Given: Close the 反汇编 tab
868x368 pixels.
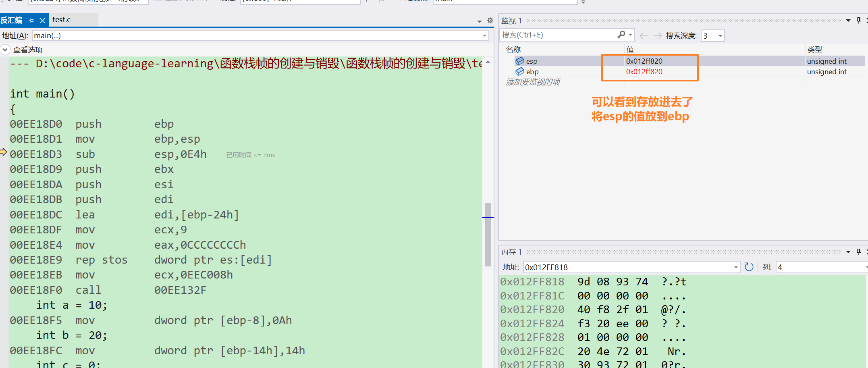Looking at the screenshot, I should click(42, 21).
